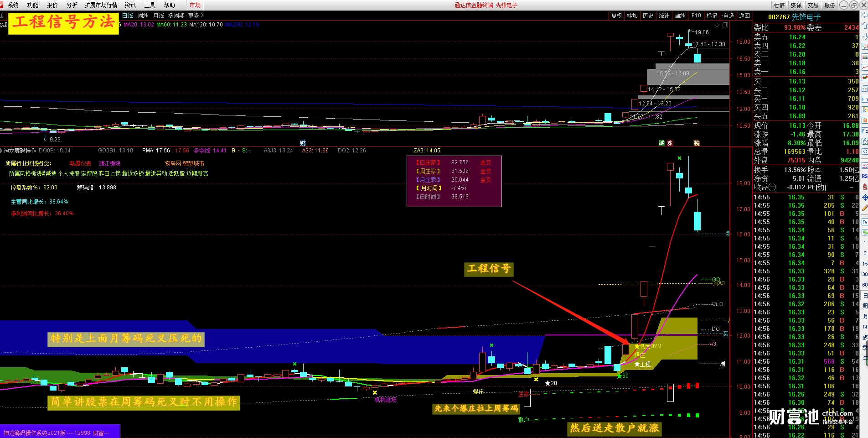The height and width of the screenshot is (438, 868).
Task: Expand the 更多 periods dropdown
Action: click(x=196, y=16)
